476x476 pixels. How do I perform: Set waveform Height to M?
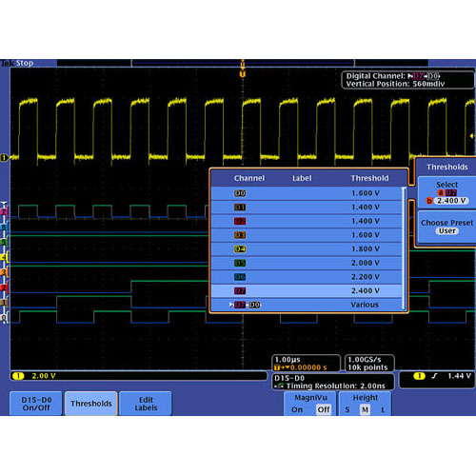pyautogui.click(x=365, y=409)
